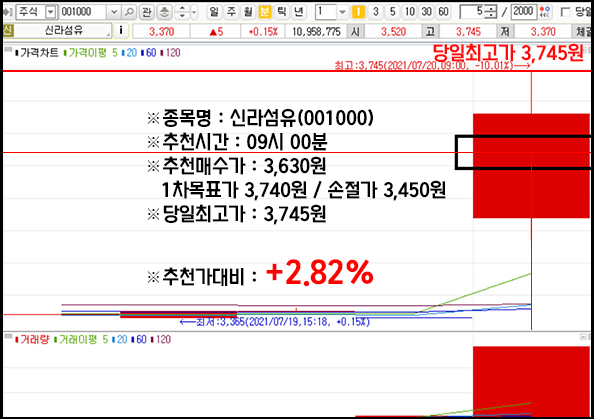Select the 분 minute chart toggle
Image resolution: width=594 pixels, height=419 pixels.
coord(265,12)
